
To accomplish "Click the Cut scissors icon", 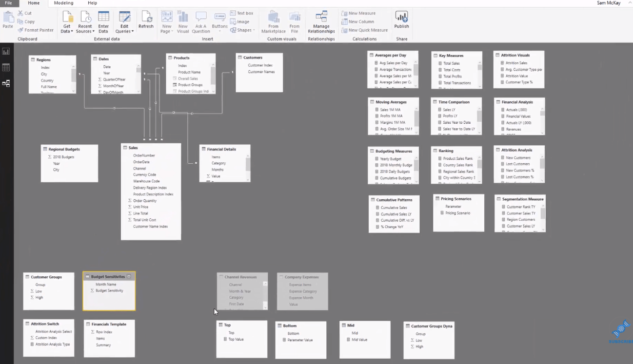I will point(20,13).
